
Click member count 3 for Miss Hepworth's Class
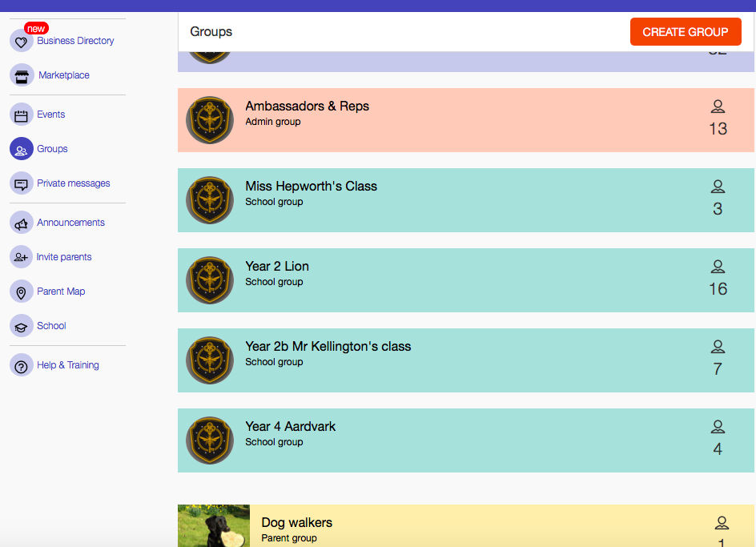click(718, 209)
